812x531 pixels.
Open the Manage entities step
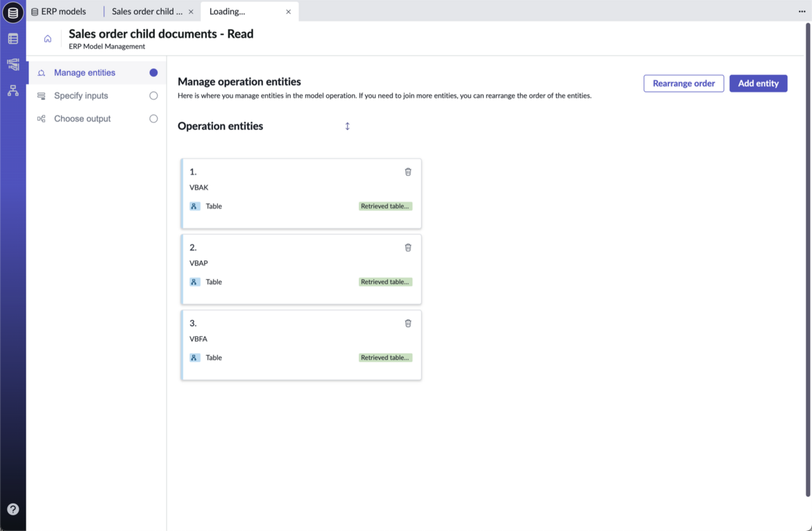tap(97, 73)
